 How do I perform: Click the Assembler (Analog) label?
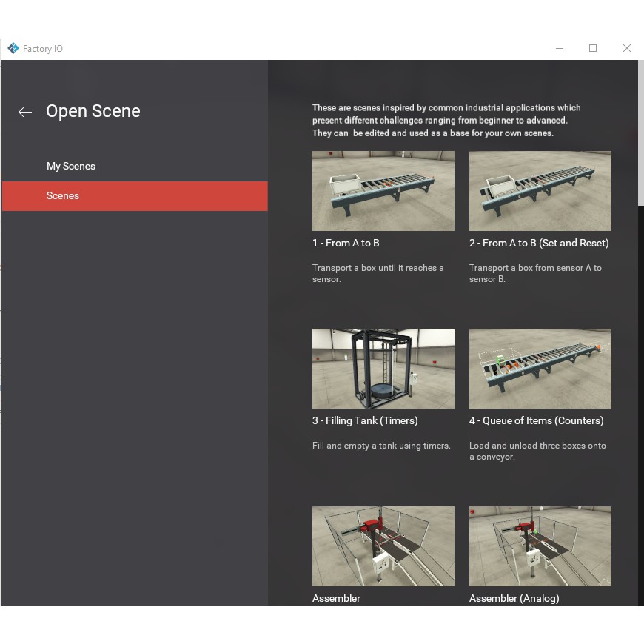[x=514, y=598]
